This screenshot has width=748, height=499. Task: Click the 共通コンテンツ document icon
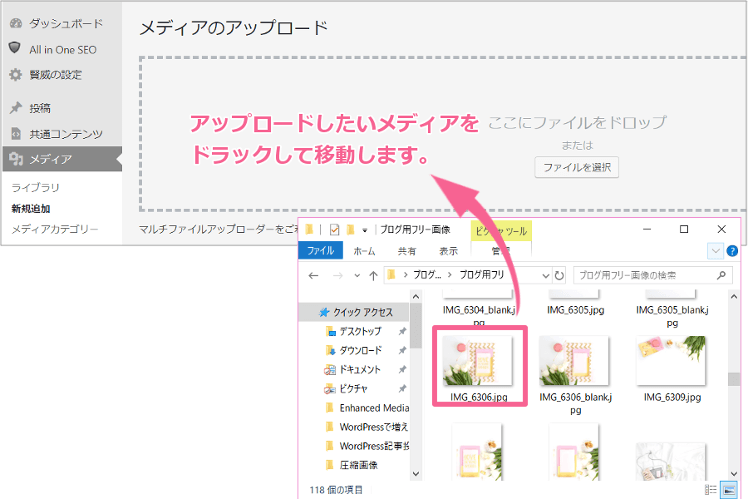click(x=16, y=134)
